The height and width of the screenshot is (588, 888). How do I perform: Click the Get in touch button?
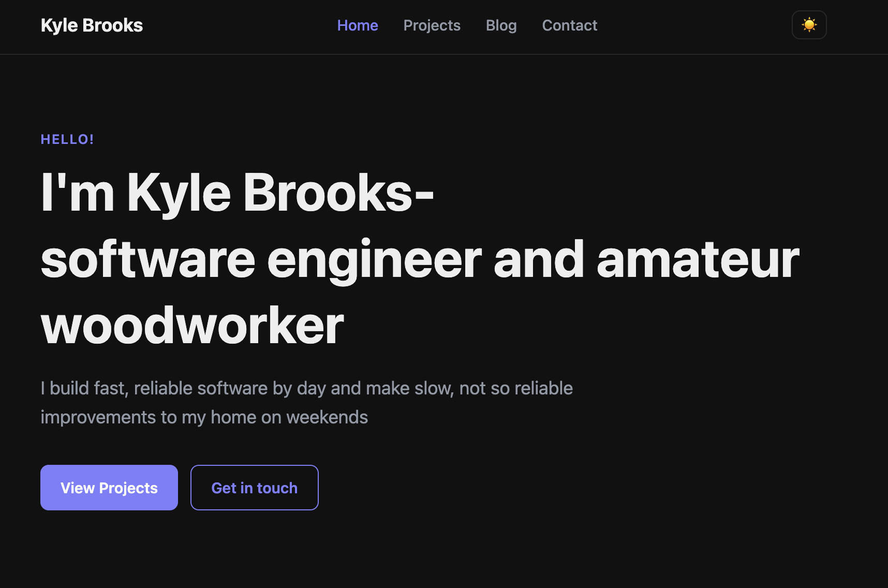coord(255,488)
